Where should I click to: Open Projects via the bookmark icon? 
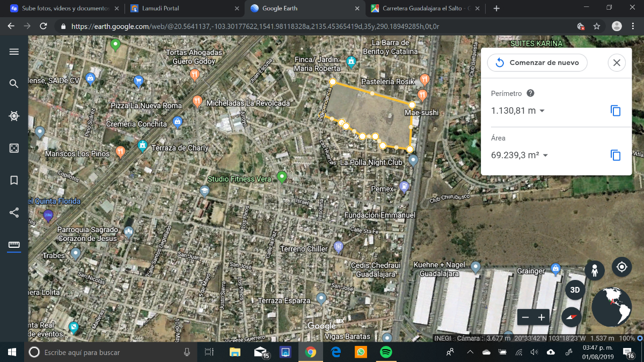click(14, 180)
